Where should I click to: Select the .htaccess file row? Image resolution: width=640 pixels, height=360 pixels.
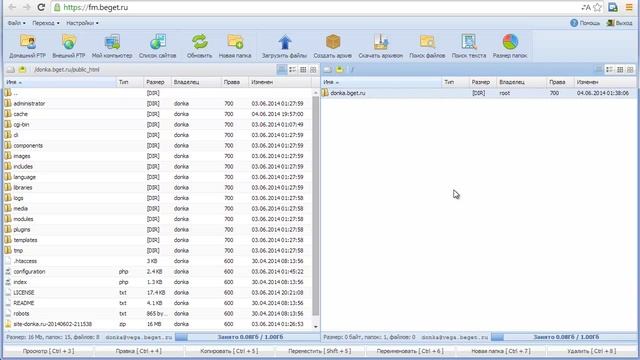[158, 261]
